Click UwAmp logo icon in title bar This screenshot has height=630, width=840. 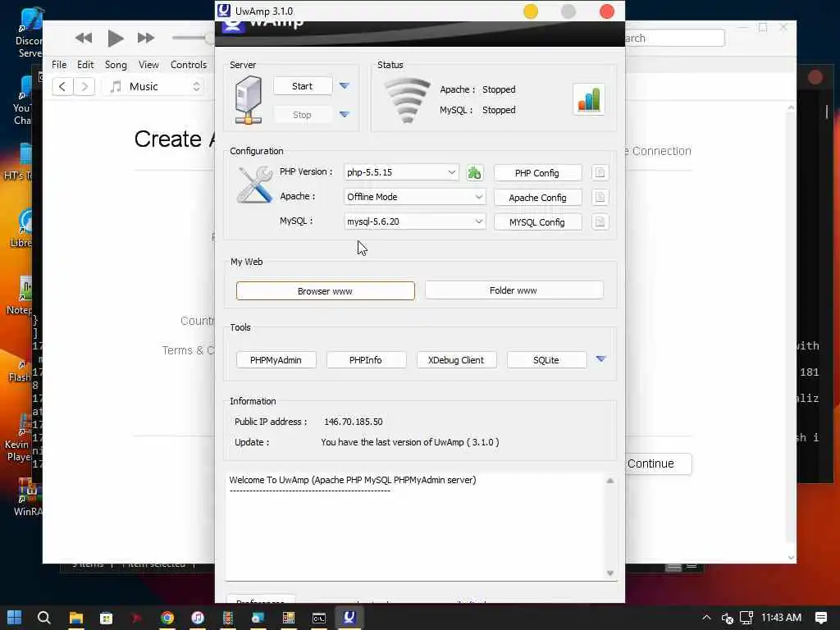click(x=223, y=10)
